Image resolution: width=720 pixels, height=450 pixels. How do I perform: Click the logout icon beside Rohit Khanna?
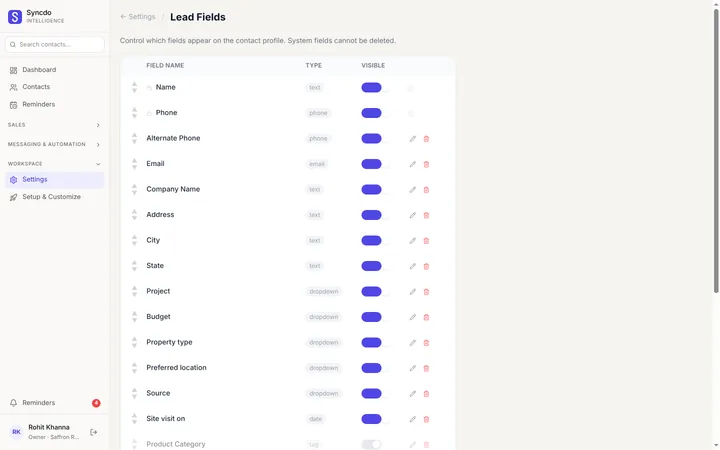click(x=94, y=432)
